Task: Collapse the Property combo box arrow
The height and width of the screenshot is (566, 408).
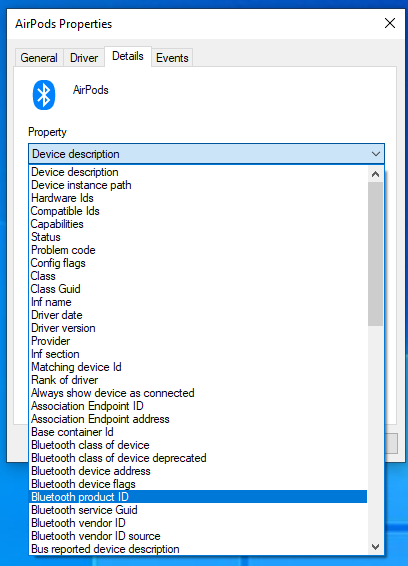Action: point(376,154)
